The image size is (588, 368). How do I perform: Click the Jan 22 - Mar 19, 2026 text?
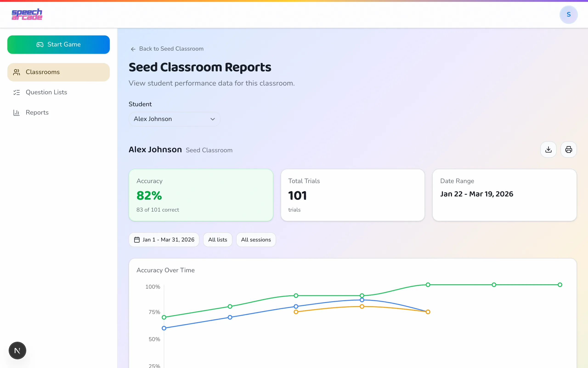(x=476, y=194)
